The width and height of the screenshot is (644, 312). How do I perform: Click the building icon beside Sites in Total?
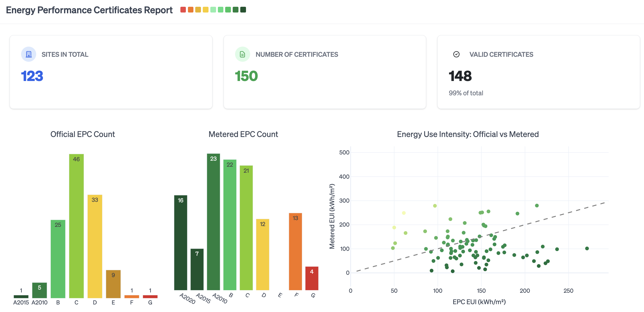tap(29, 54)
